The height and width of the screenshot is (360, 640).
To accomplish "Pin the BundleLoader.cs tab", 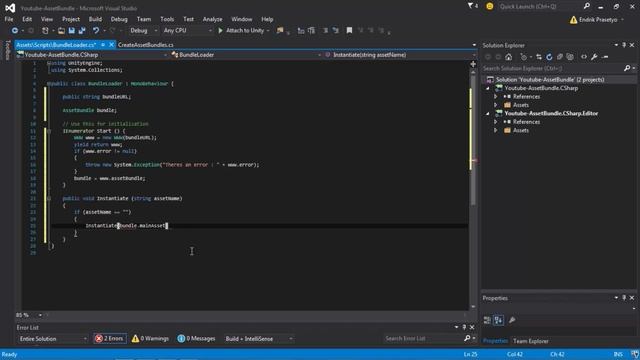I will (103, 45).
